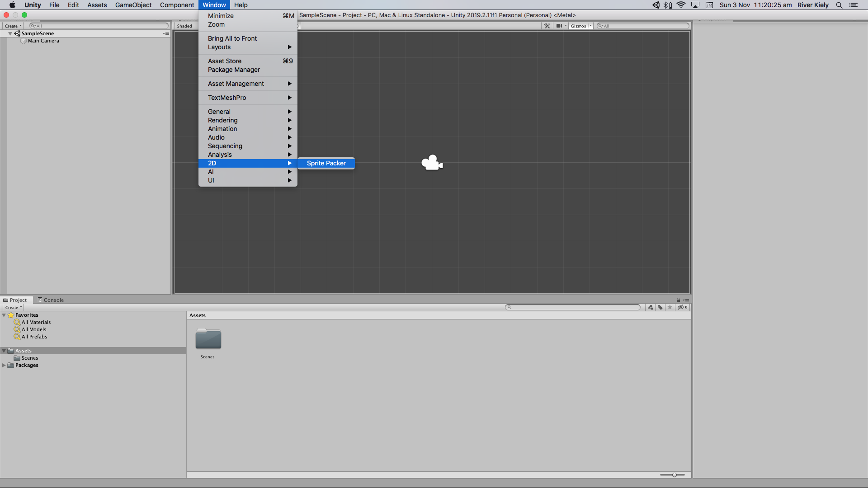Click the Assets Create button
This screenshot has height=488, width=868.
pos(13,307)
